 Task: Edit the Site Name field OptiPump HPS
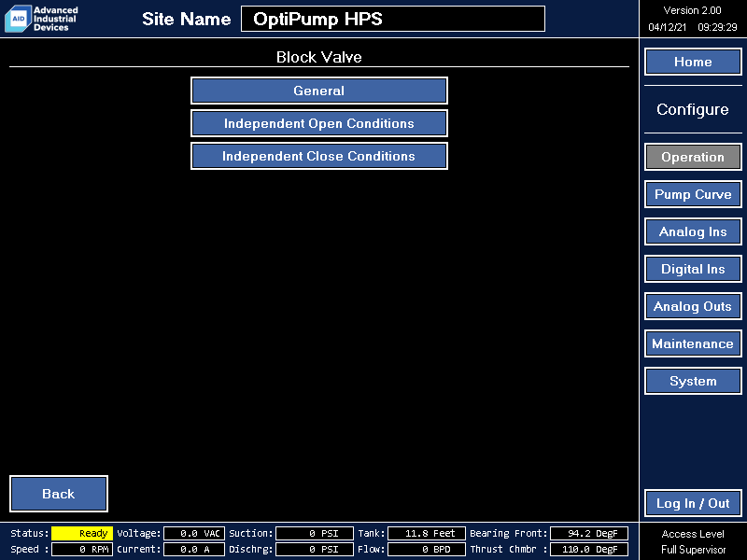(393, 19)
